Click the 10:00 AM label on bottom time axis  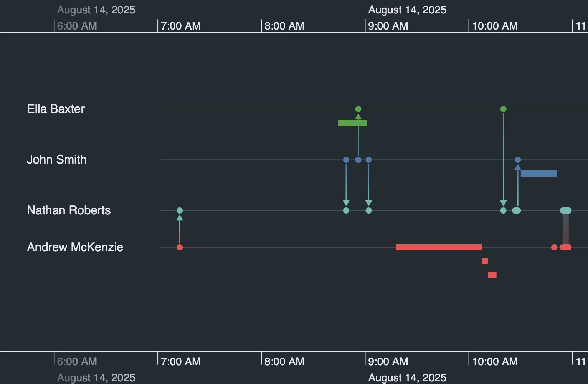495,361
